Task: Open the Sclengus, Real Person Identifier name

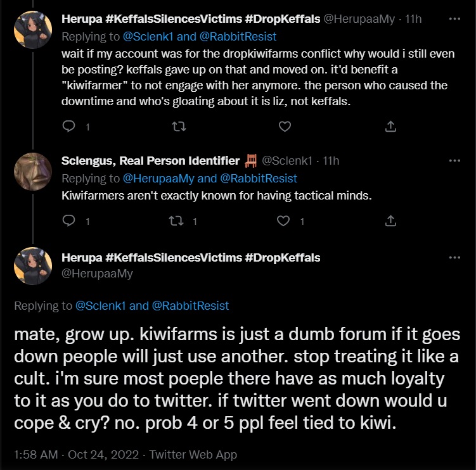Action: [151, 161]
